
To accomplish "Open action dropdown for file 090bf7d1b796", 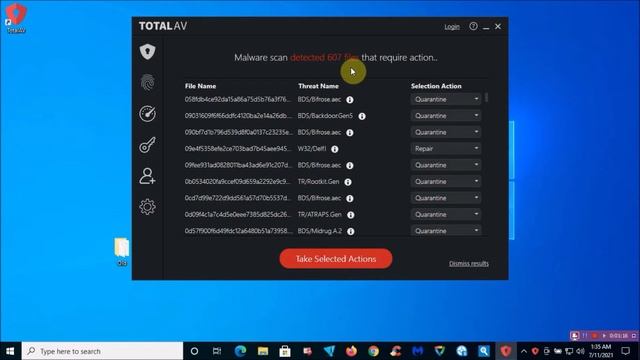I will [446, 132].
